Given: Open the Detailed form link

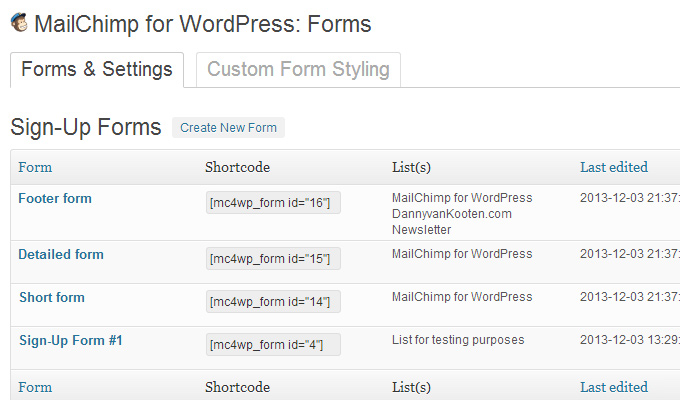Looking at the screenshot, I should click(61, 255).
